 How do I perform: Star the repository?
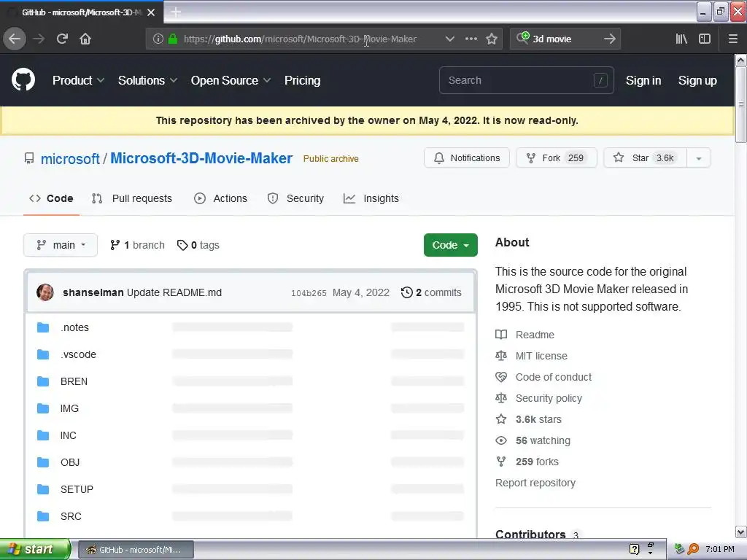(x=646, y=158)
